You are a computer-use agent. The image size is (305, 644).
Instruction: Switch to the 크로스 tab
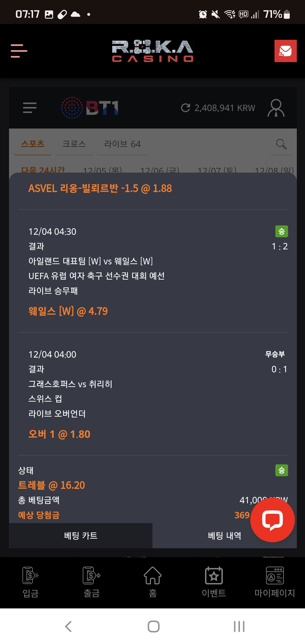[x=74, y=144]
